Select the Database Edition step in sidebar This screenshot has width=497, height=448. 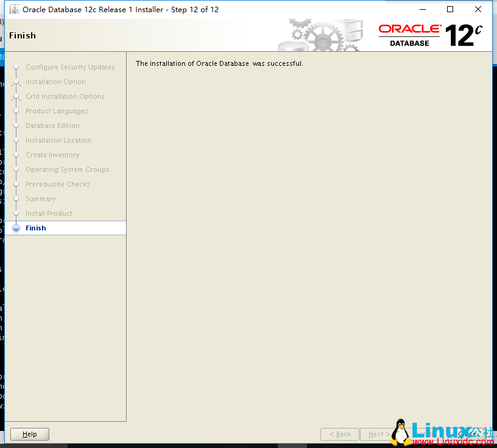click(x=52, y=126)
